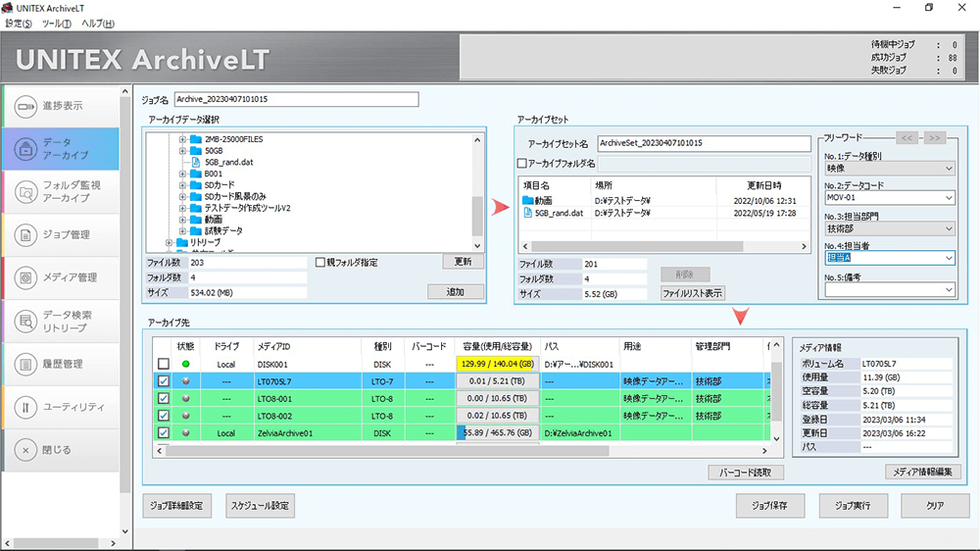
Task: Click the テストデータ作成ツールV2 folder icon
Action: 196,208
